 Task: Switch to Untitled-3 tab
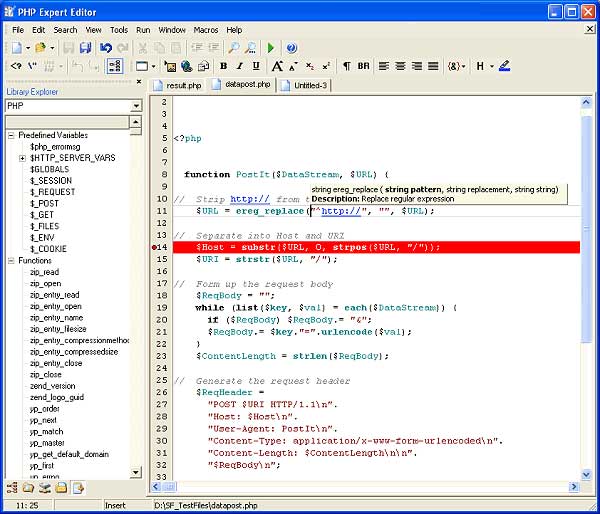pyautogui.click(x=305, y=85)
